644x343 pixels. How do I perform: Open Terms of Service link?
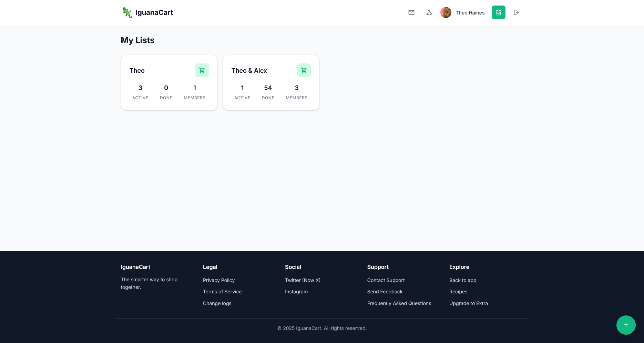coord(222,292)
